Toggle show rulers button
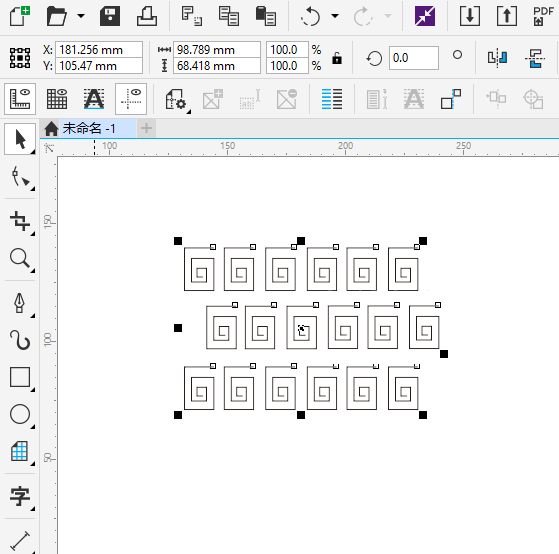This screenshot has width=559, height=554. 20,99
